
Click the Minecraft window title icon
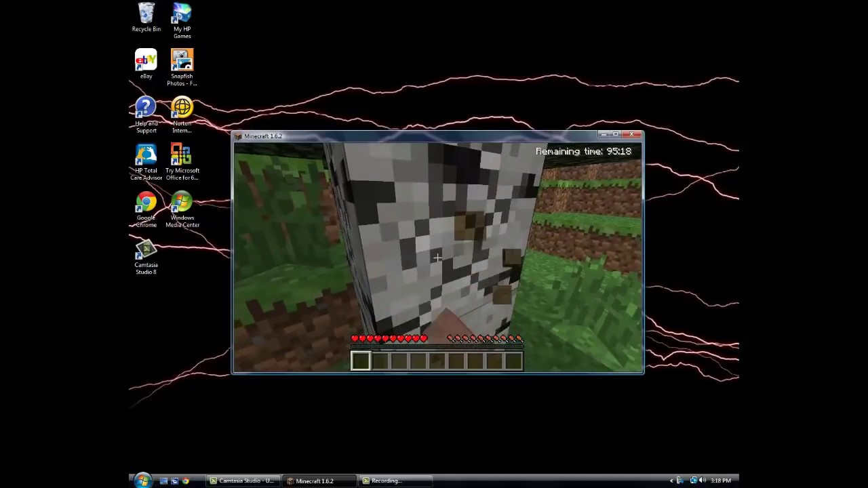point(238,136)
